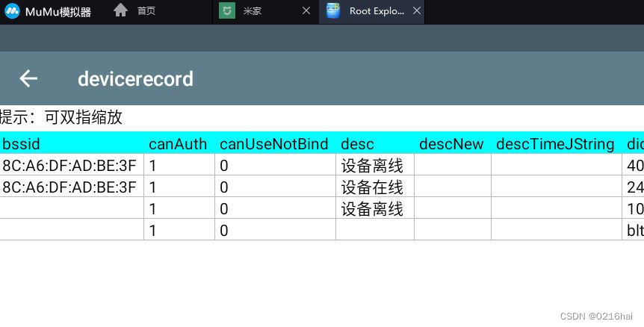Click the MuMu模拟器 title text

(x=58, y=11)
